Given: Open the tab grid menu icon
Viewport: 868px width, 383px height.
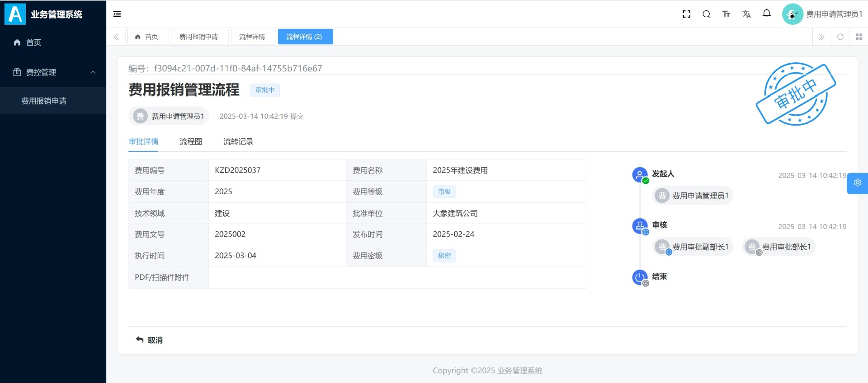Looking at the screenshot, I should (x=859, y=37).
